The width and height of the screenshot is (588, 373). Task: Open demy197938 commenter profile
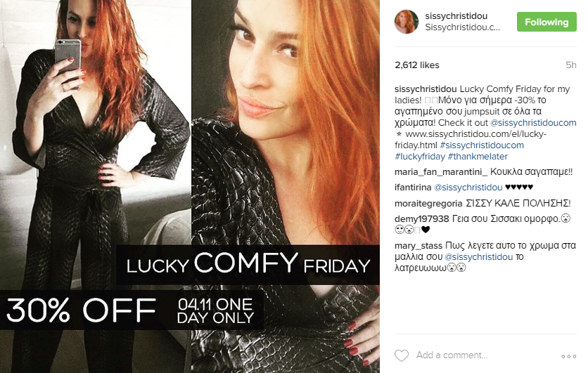point(421,218)
